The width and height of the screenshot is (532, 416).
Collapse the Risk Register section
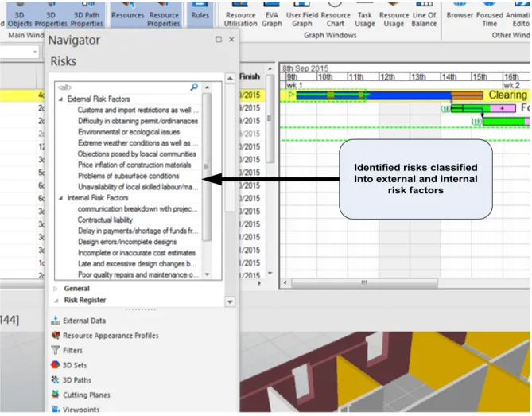coord(56,301)
